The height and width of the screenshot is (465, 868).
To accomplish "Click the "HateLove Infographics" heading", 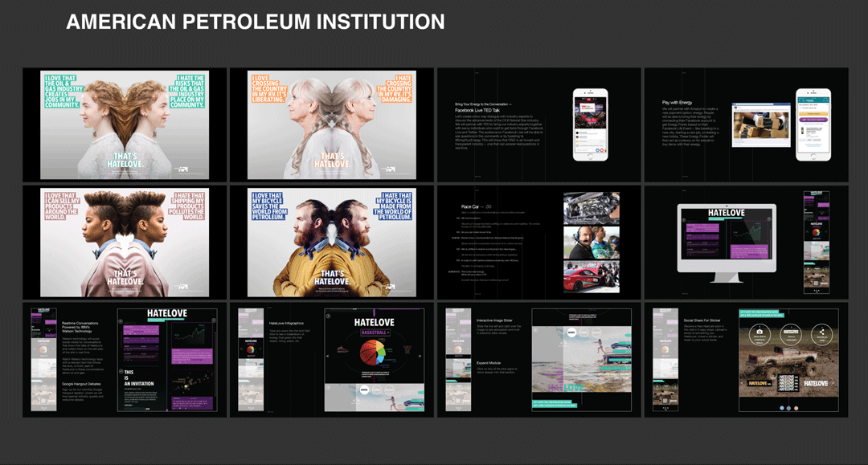I will [x=286, y=324].
